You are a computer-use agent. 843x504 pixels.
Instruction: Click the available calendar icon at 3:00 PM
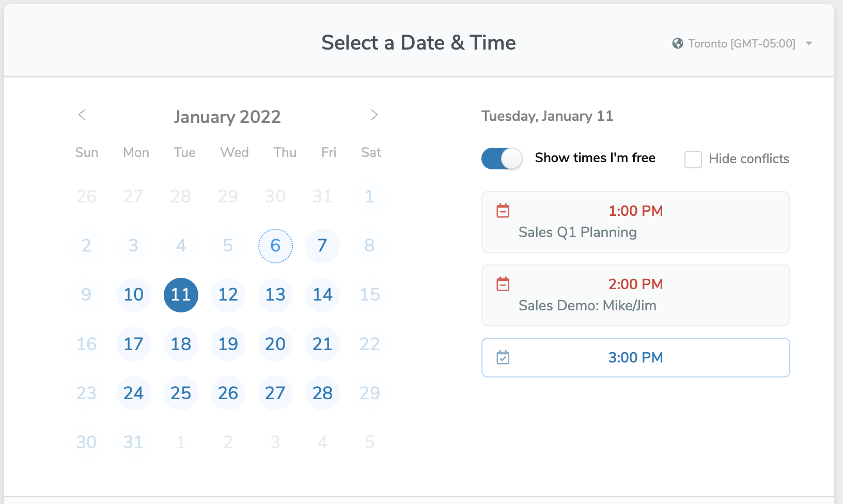(503, 357)
